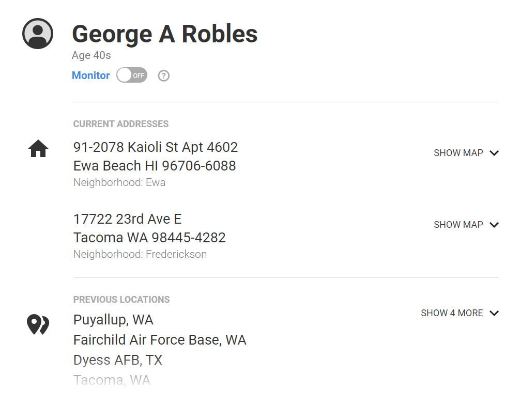Screen dimensions: 520x420
Task: Click the map pins icon beside Previous Locations
Action: pos(38,324)
